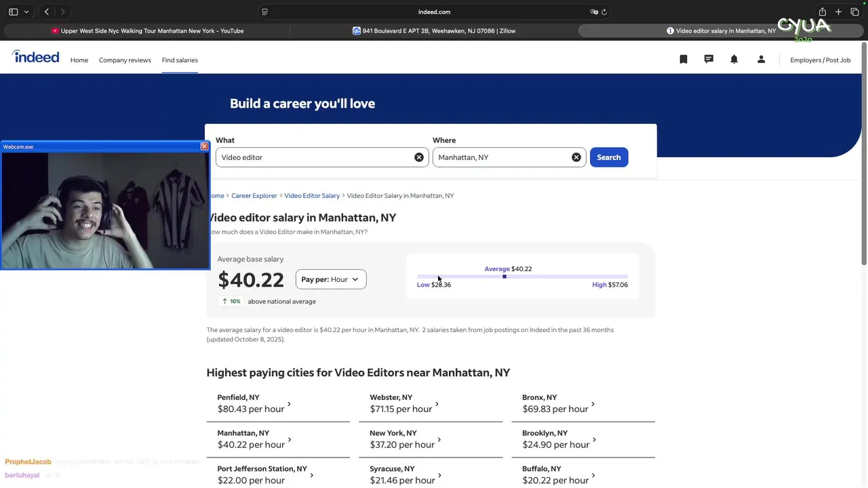Clear the What field with X icon

pos(419,157)
